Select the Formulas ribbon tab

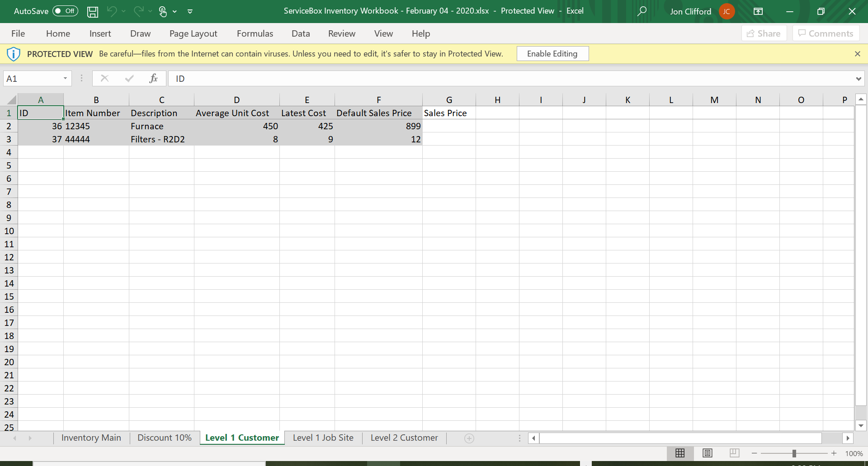pos(255,33)
